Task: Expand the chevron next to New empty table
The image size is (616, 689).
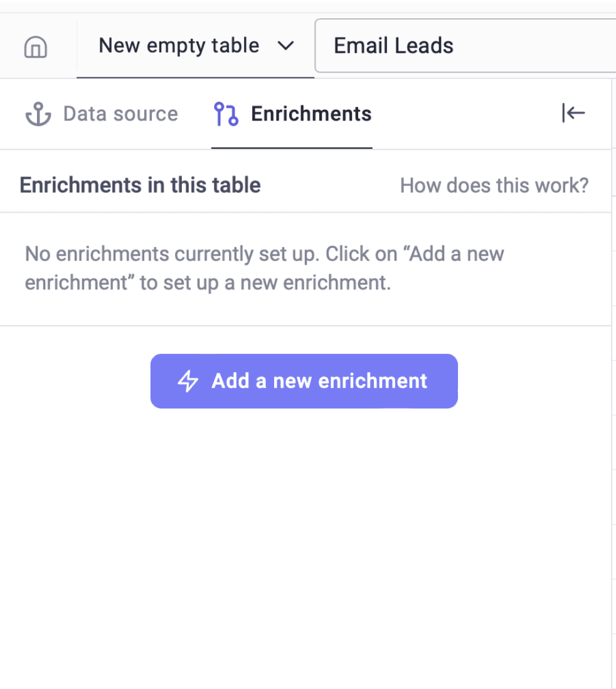Action: pos(286,46)
